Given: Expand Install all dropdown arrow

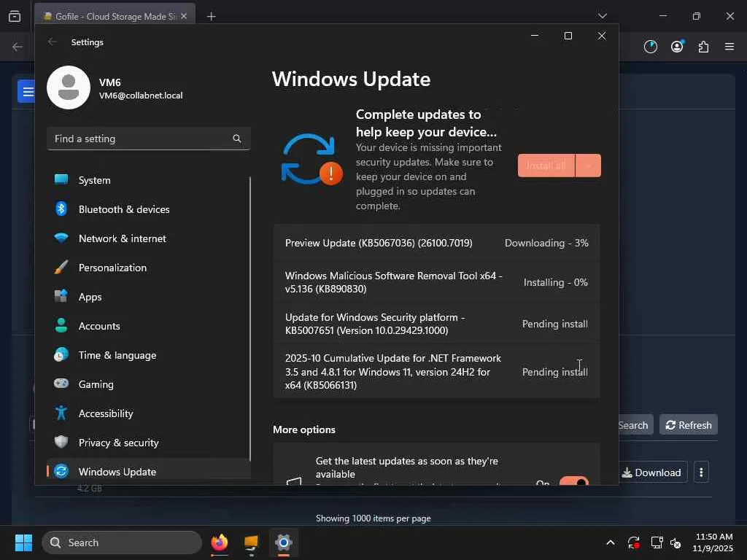Looking at the screenshot, I should tap(589, 166).
